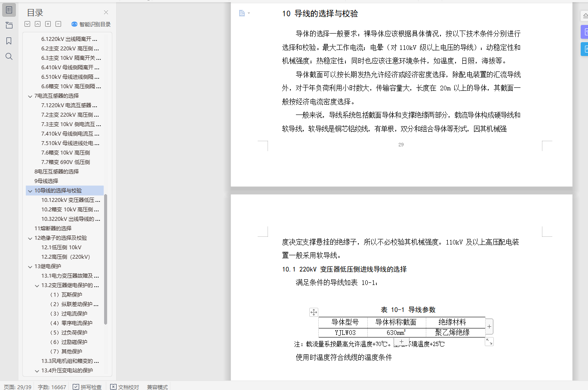The width and height of the screenshot is (588, 390).
Task: Open the bookmarks sidebar icon
Action: tap(9, 41)
